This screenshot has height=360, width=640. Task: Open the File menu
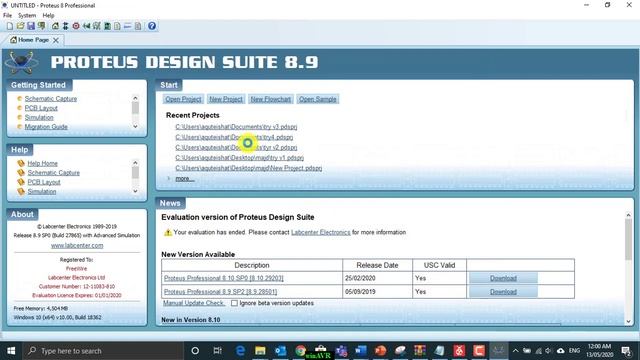[7, 16]
